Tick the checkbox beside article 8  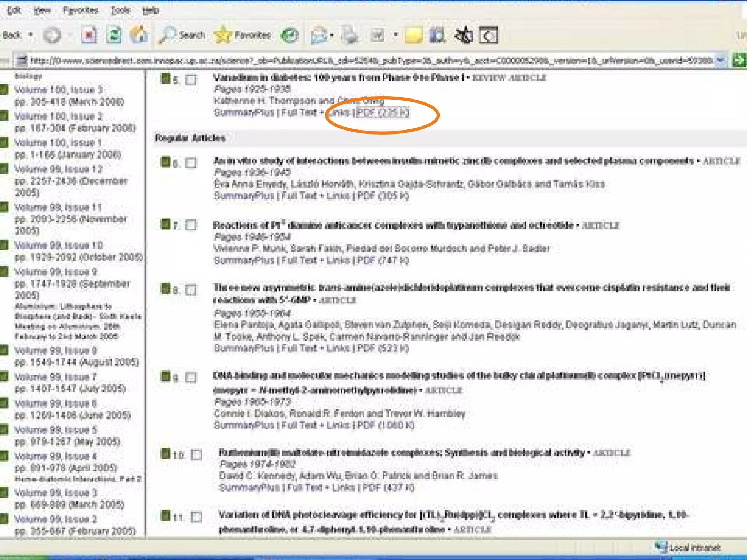click(191, 290)
